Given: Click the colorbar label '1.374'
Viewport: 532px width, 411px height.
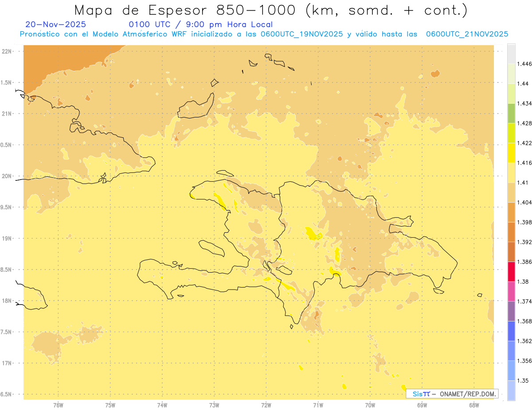Looking at the screenshot, I should pyautogui.click(x=524, y=301).
